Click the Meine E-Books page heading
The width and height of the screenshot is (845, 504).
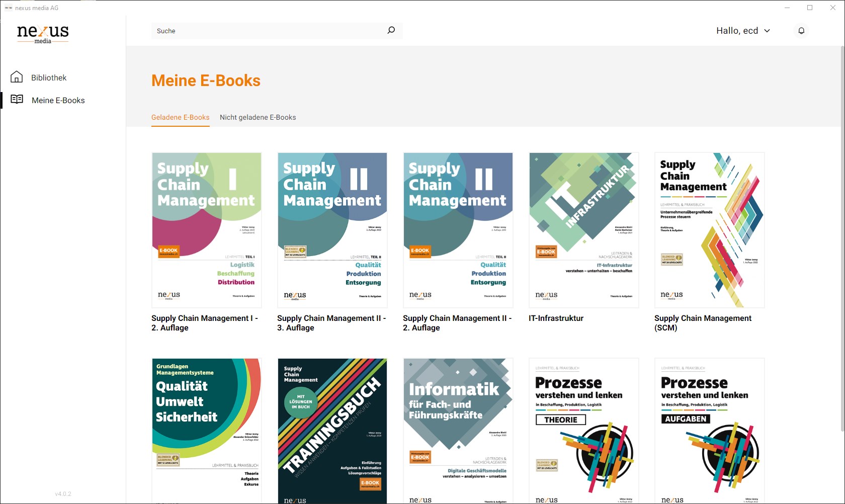tap(206, 80)
